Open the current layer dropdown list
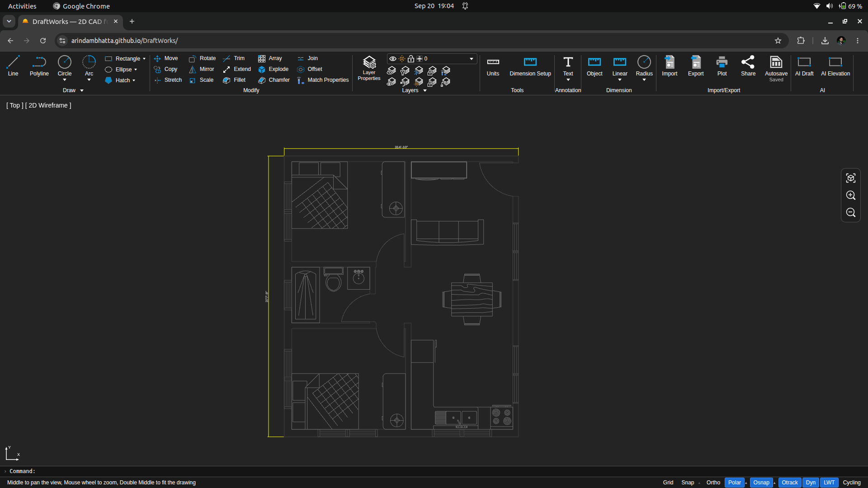The height and width of the screenshot is (488, 868). (x=472, y=59)
